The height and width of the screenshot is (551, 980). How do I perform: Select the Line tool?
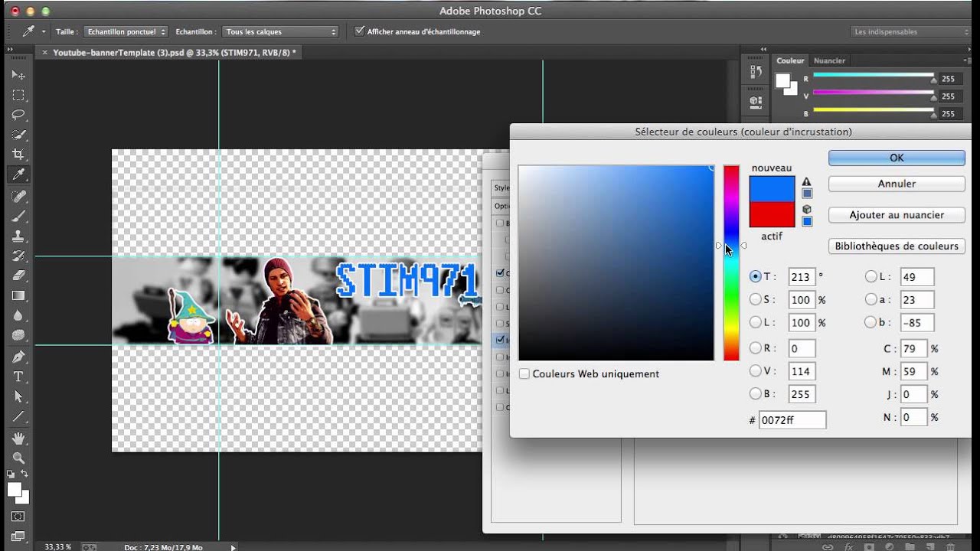point(18,417)
